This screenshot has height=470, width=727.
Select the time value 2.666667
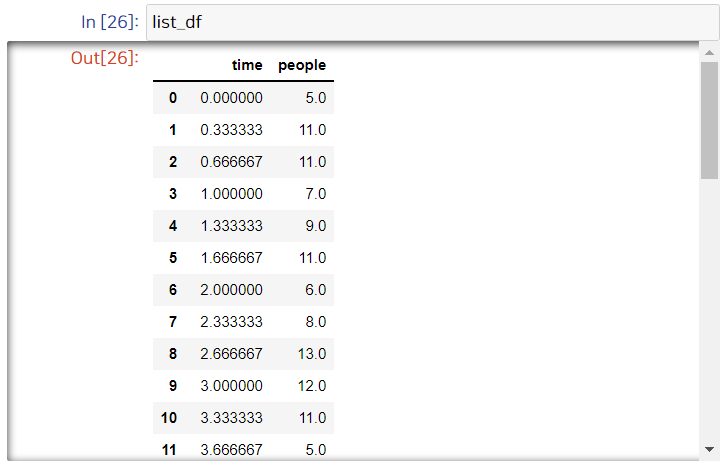(231, 354)
